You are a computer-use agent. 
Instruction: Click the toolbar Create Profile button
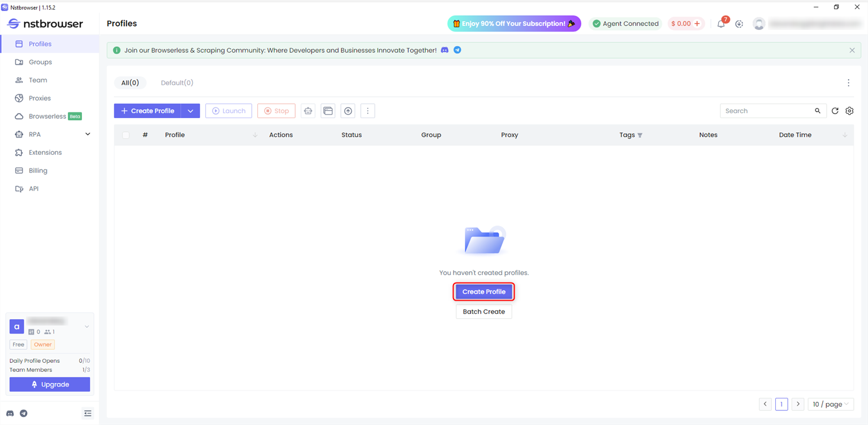(148, 111)
